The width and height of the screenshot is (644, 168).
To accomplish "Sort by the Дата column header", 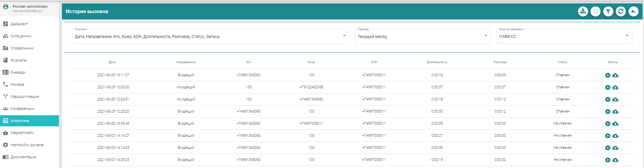I will pyautogui.click(x=112, y=62).
